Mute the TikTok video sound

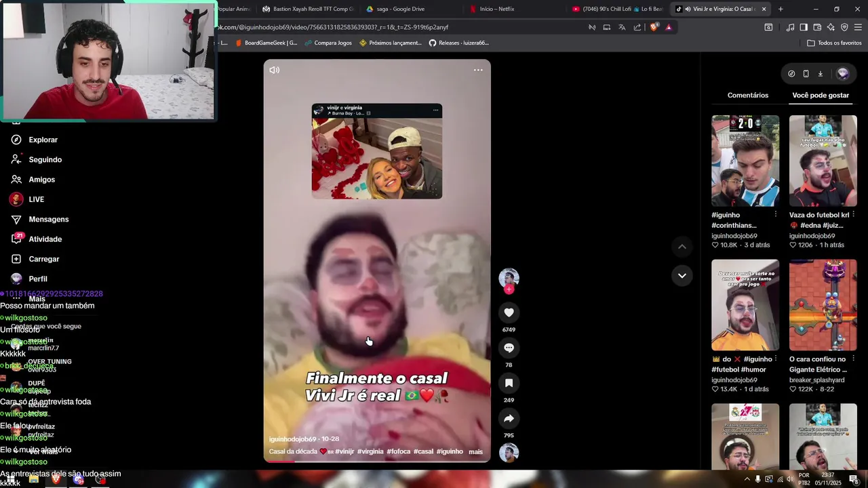coord(274,70)
